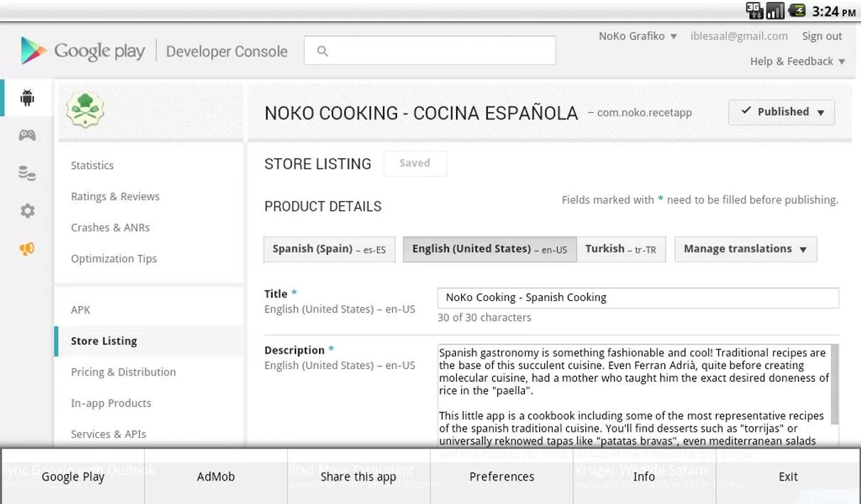Tap the signal strength icon
Screen dimensions: 861x504
tap(776, 11)
